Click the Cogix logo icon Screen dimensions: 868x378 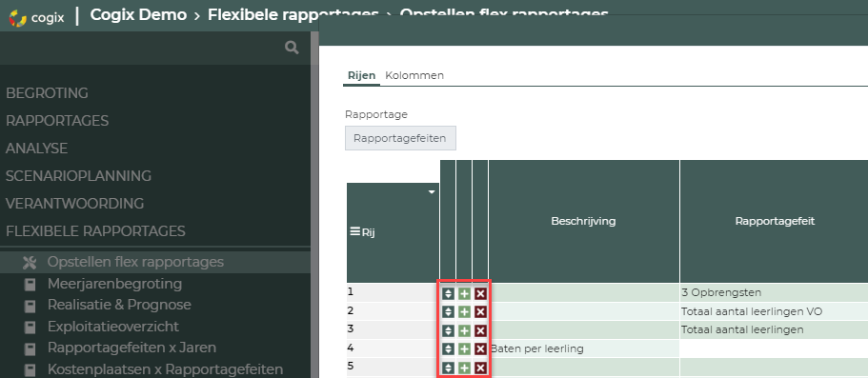18,18
